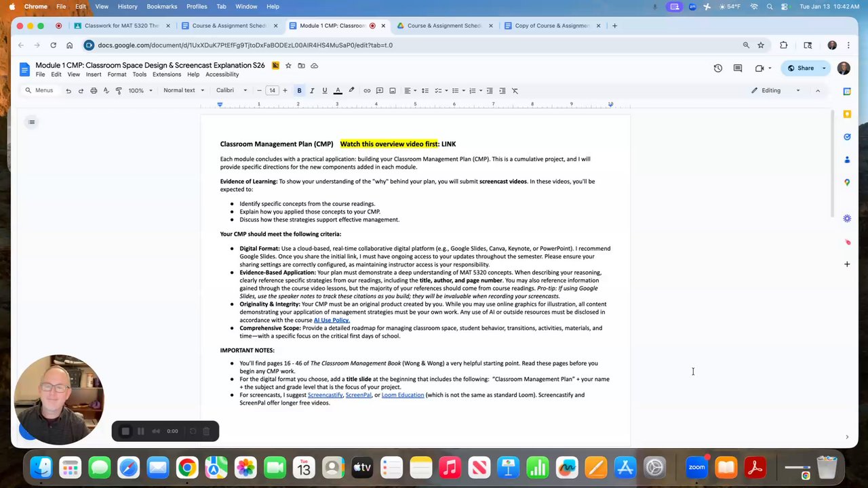Bookmark this page with star

[761, 45]
